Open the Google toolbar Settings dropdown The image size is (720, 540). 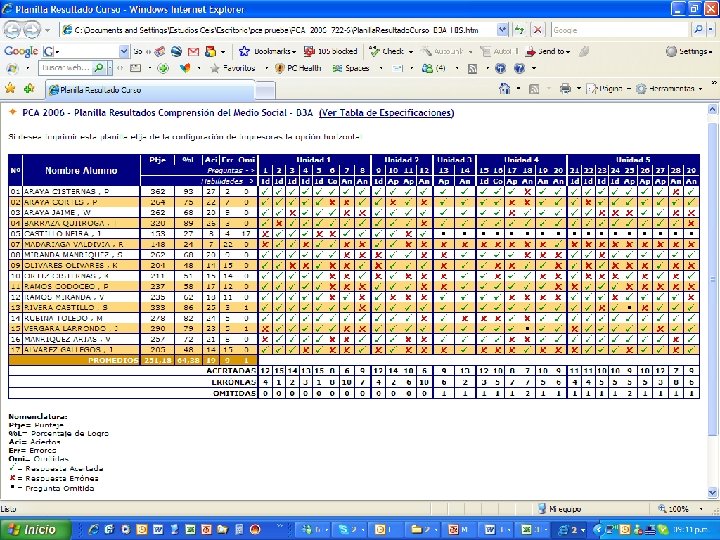tap(690, 50)
